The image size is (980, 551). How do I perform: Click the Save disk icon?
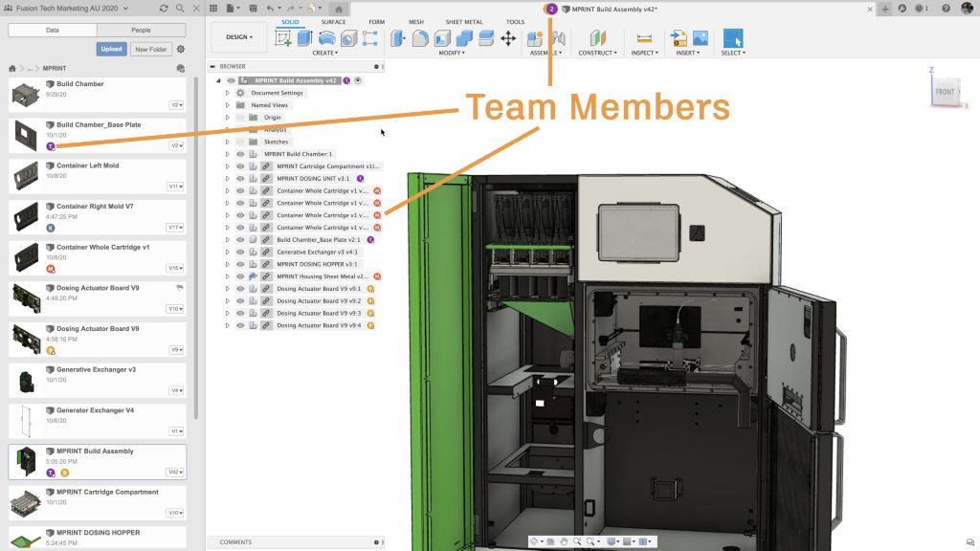253,9
